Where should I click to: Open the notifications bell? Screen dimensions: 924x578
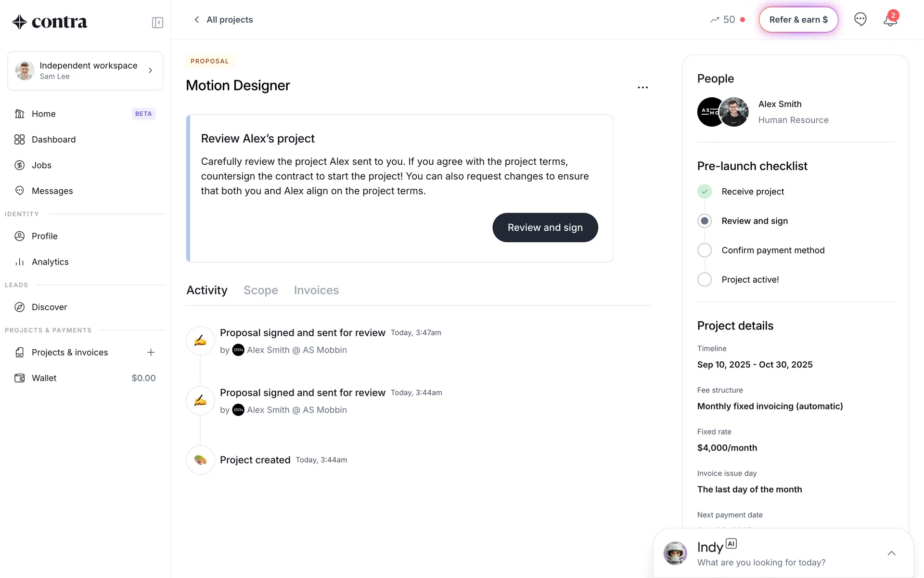coord(890,20)
